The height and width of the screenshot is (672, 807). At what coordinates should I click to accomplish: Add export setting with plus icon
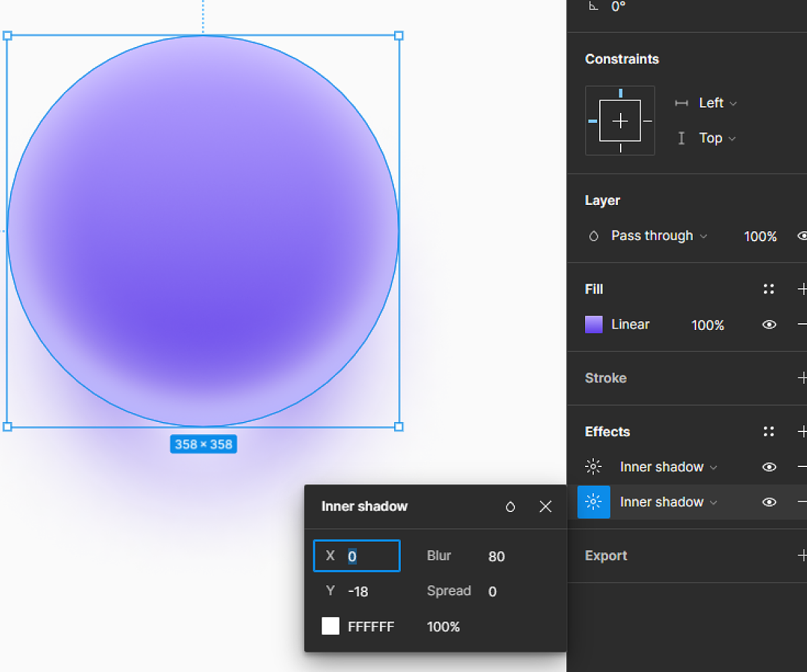coord(802,556)
